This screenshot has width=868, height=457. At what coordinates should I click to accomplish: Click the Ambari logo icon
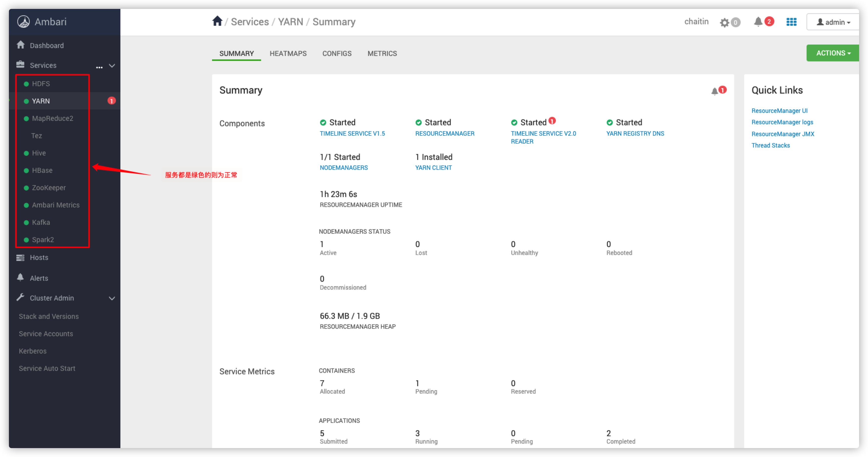pyautogui.click(x=24, y=22)
